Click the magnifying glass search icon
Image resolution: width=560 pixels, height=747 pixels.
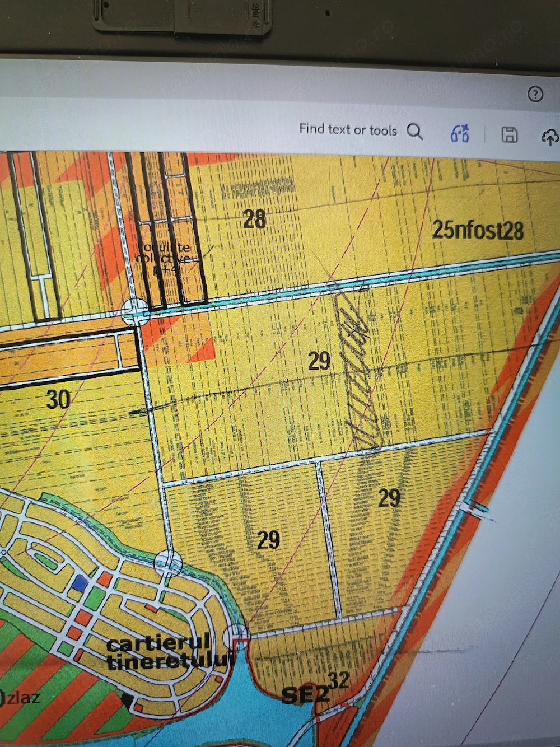(x=414, y=132)
